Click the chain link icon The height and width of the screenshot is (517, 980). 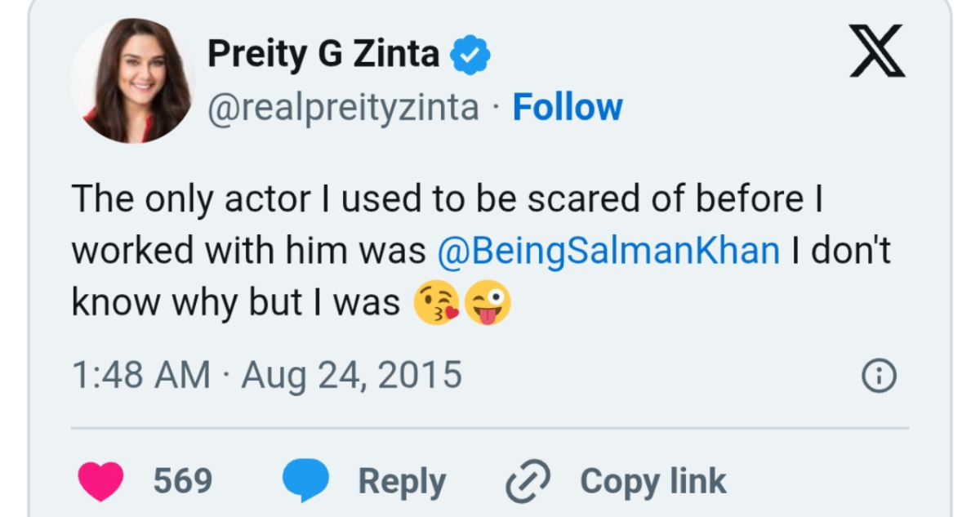tap(528, 481)
